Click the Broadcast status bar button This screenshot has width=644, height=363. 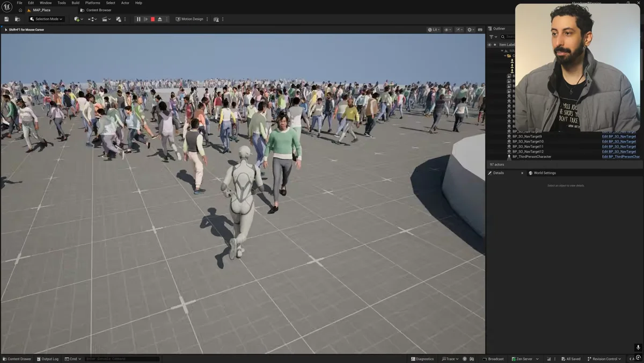(x=493, y=359)
